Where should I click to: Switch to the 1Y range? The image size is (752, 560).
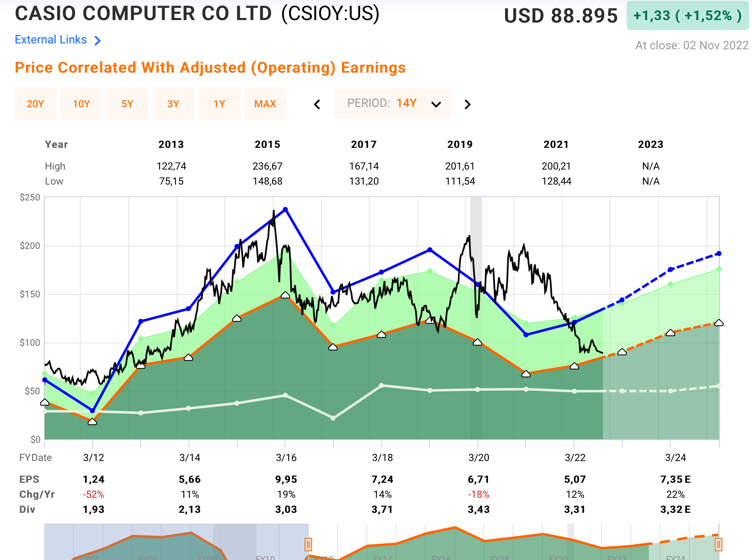point(219,104)
